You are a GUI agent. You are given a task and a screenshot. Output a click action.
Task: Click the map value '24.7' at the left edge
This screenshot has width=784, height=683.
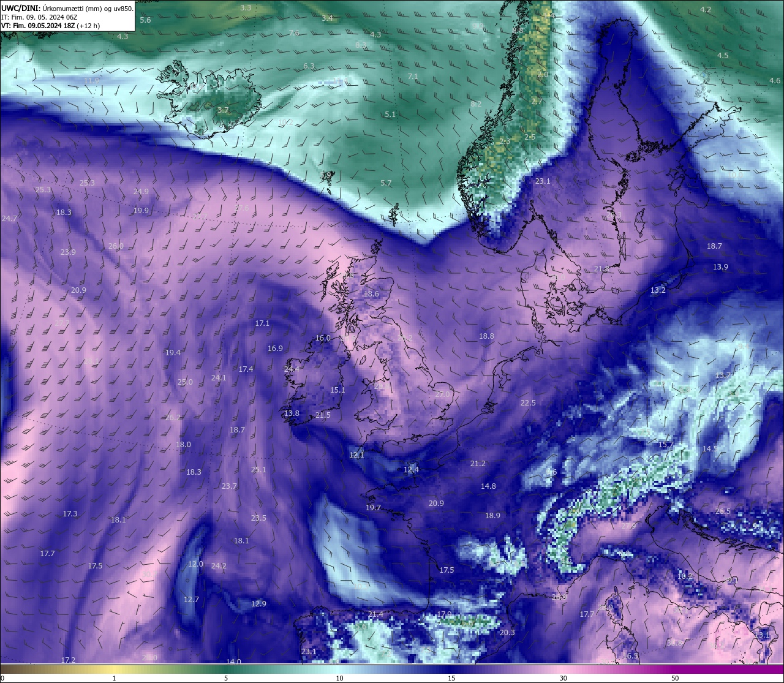coord(9,219)
